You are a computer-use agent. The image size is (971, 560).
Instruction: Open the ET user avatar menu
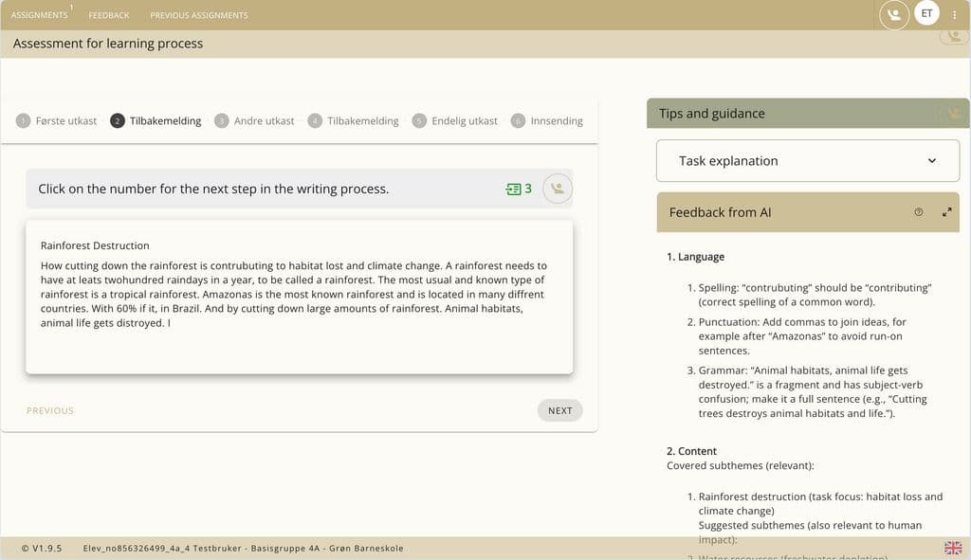[926, 13]
